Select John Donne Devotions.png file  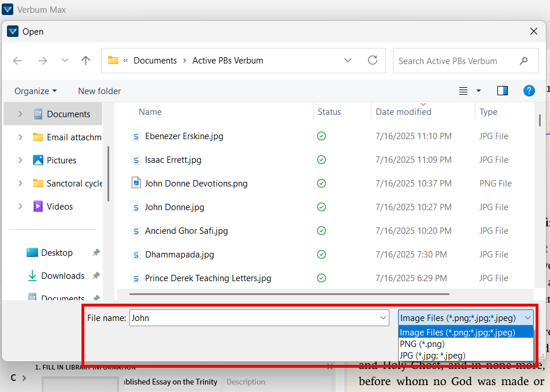(x=196, y=184)
